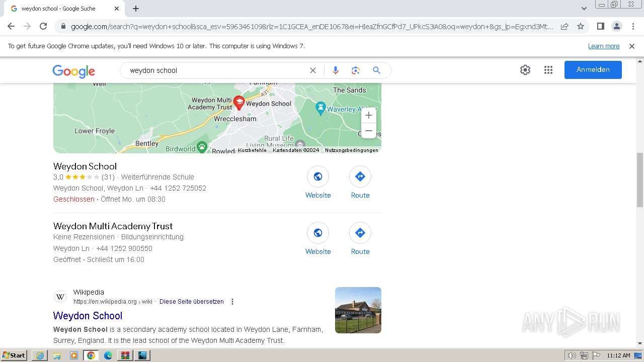Viewport: 644px width, 362px height.
Task: Open more options for Wikipedia result
Action: (232, 302)
